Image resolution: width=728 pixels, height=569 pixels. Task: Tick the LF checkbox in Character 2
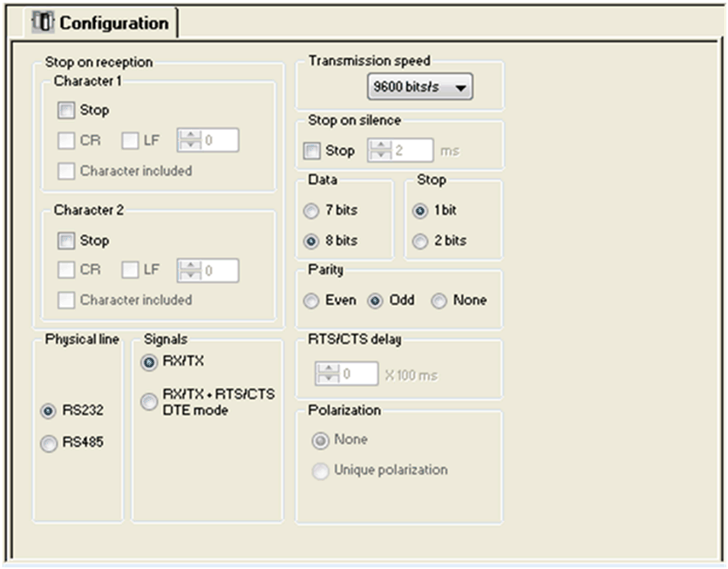(130, 269)
